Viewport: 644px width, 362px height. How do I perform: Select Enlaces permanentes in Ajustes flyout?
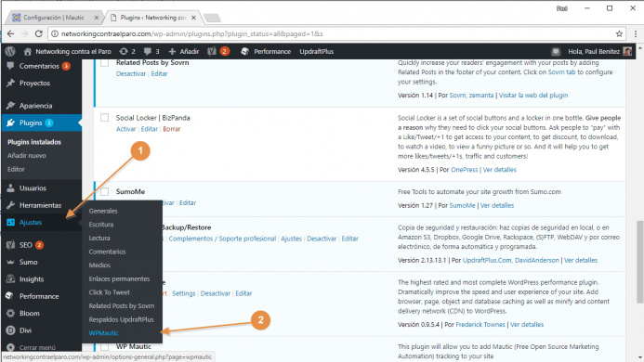click(x=119, y=278)
